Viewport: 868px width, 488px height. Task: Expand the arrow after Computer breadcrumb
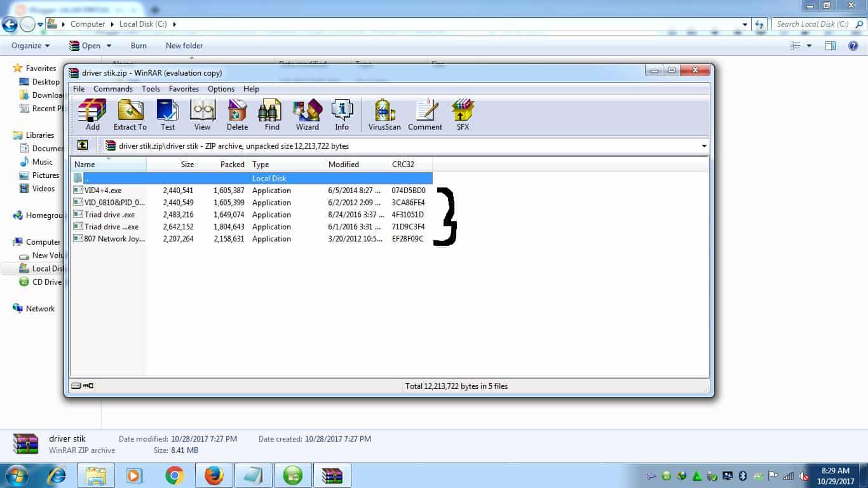(x=111, y=24)
